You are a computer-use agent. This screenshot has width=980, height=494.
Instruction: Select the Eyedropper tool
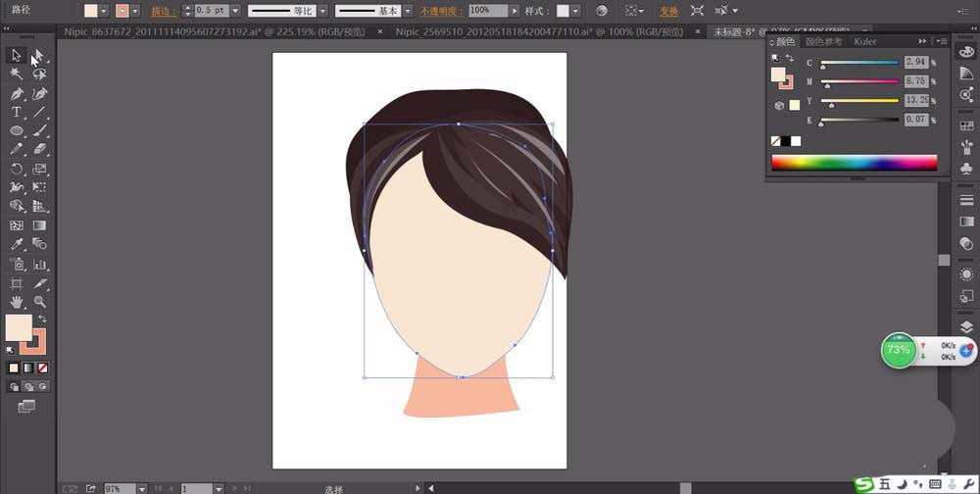tap(17, 244)
